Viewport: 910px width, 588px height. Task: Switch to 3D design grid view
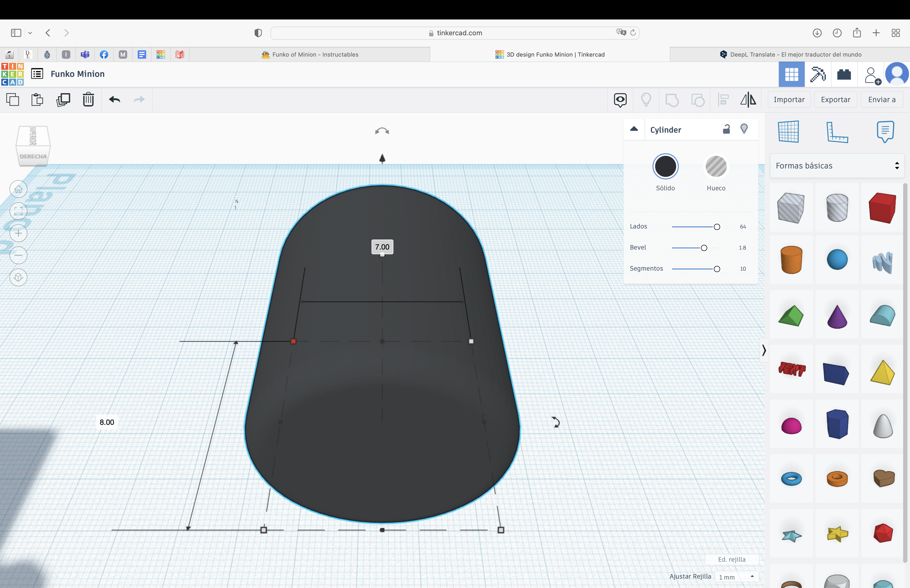pyautogui.click(x=792, y=74)
